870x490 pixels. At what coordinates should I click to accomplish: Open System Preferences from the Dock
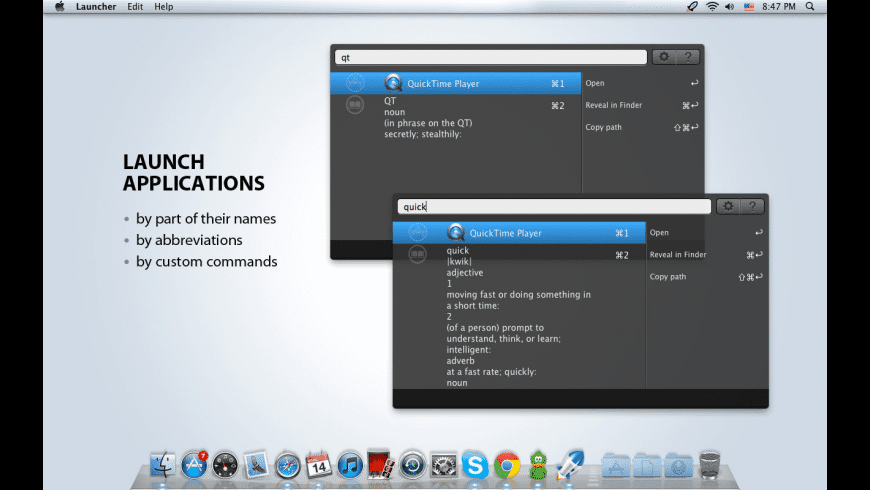(443, 465)
